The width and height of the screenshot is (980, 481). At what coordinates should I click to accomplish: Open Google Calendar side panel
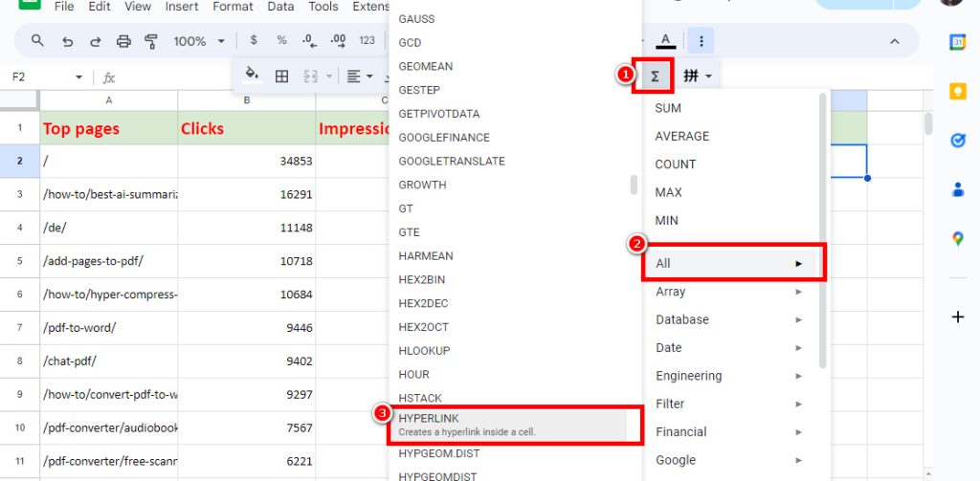[957, 41]
